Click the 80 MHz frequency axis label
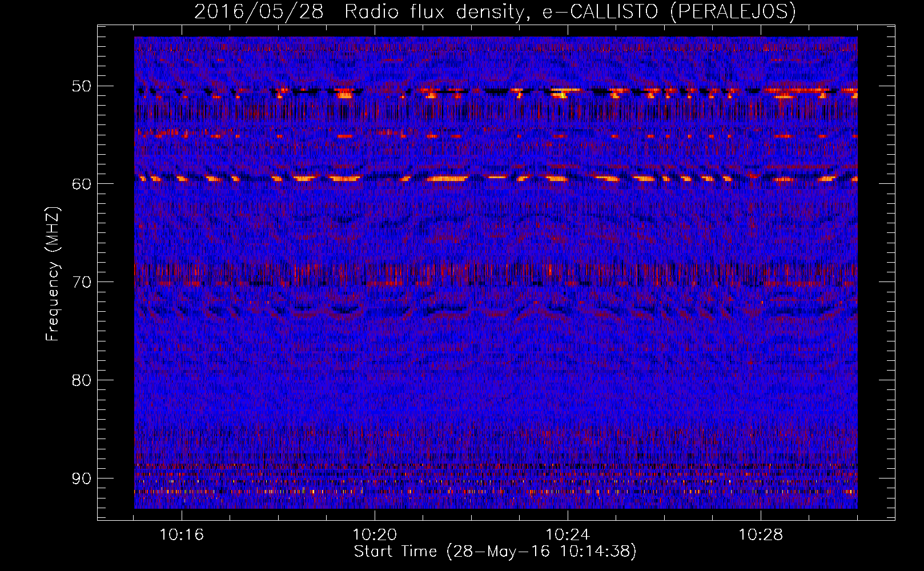The height and width of the screenshot is (571, 924). pyautogui.click(x=81, y=380)
